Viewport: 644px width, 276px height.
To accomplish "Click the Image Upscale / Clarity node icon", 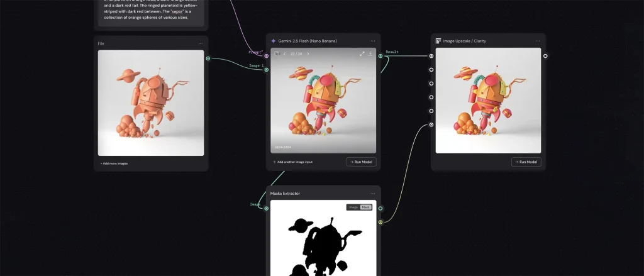I will pyautogui.click(x=438, y=41).
